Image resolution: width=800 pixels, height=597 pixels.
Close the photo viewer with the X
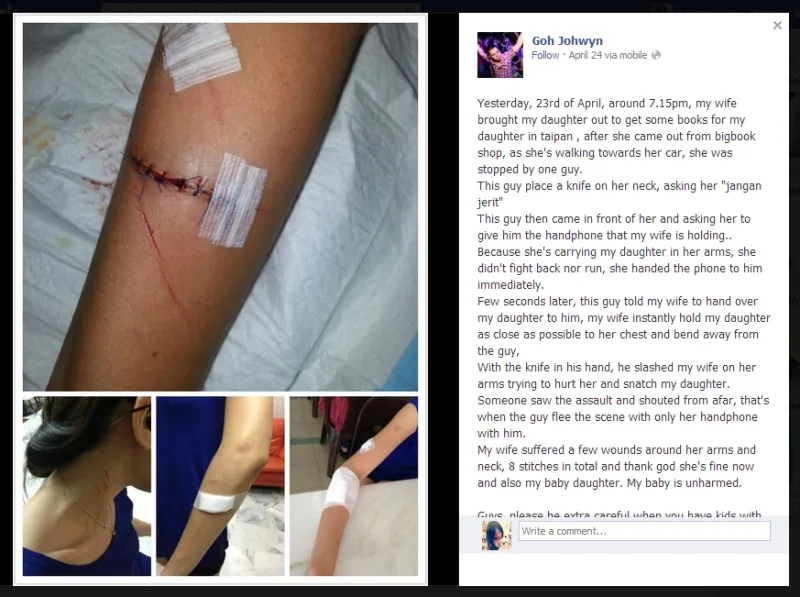777,25
